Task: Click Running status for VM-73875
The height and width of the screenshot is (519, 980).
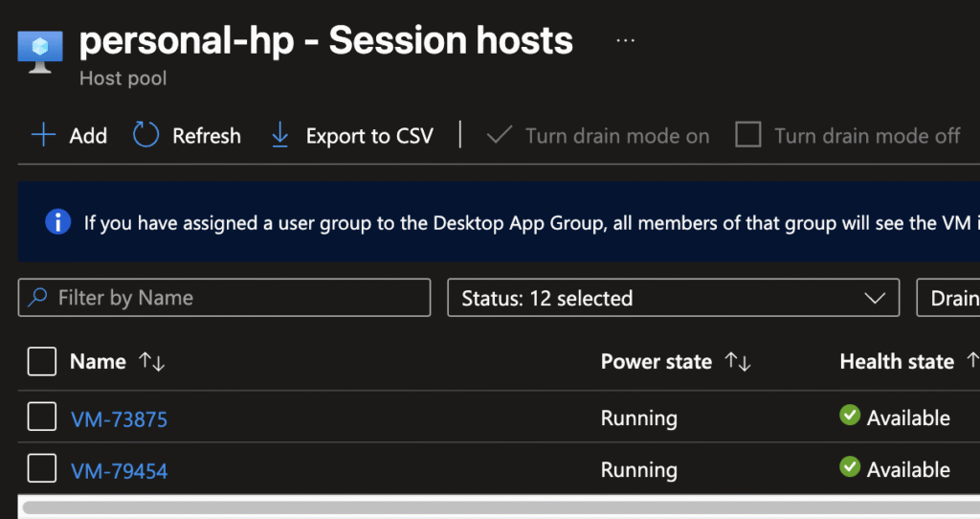Action: tap(638, 417)
